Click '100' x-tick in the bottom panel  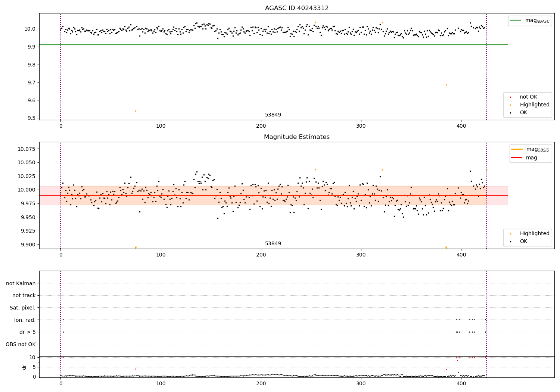pyautogui.click(x=161, y=384)
